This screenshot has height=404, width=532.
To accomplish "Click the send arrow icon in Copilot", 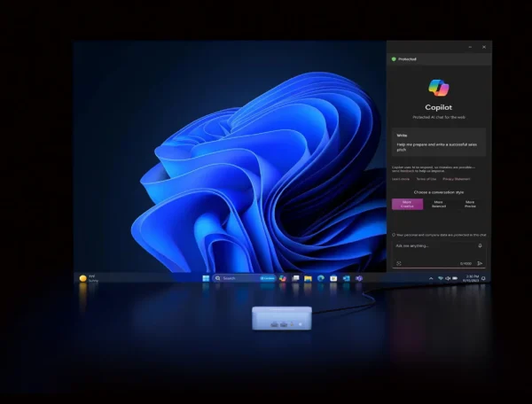I will [x=480, y=263].
